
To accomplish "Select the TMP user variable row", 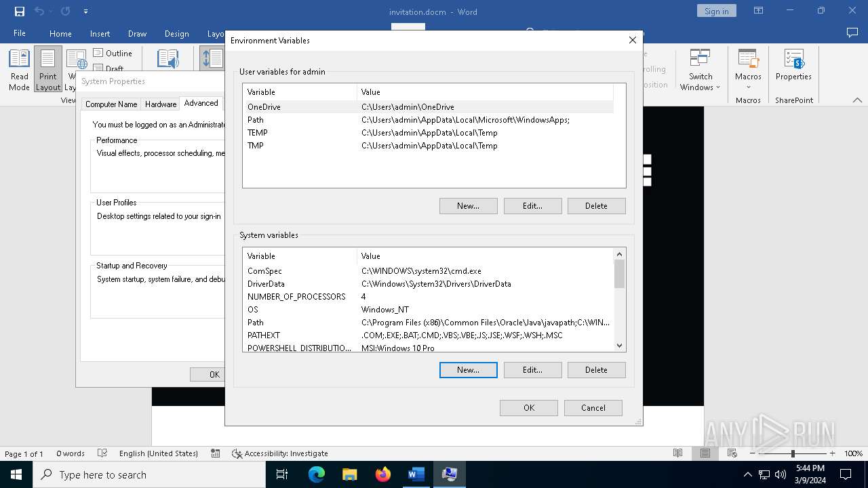I will 428,146.
